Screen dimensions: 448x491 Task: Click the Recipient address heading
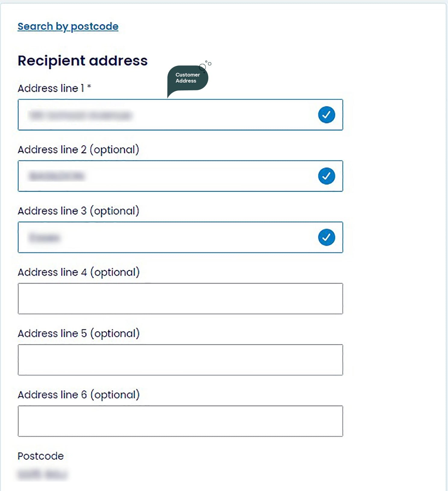tap(83, 61)
